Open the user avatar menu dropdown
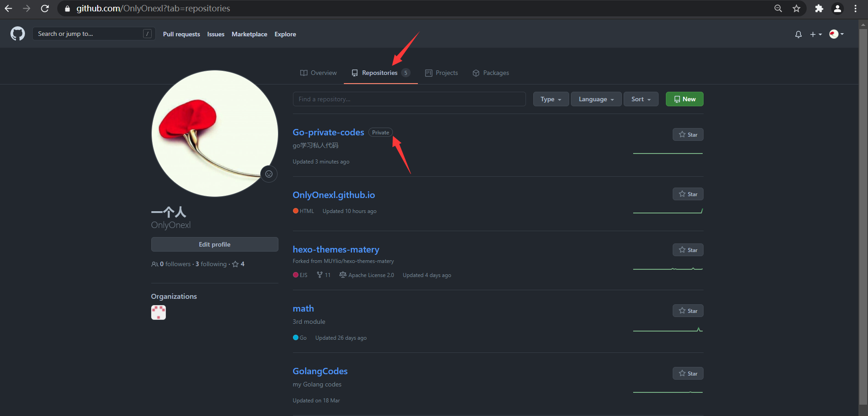868x416 pixels. point(836,34)
